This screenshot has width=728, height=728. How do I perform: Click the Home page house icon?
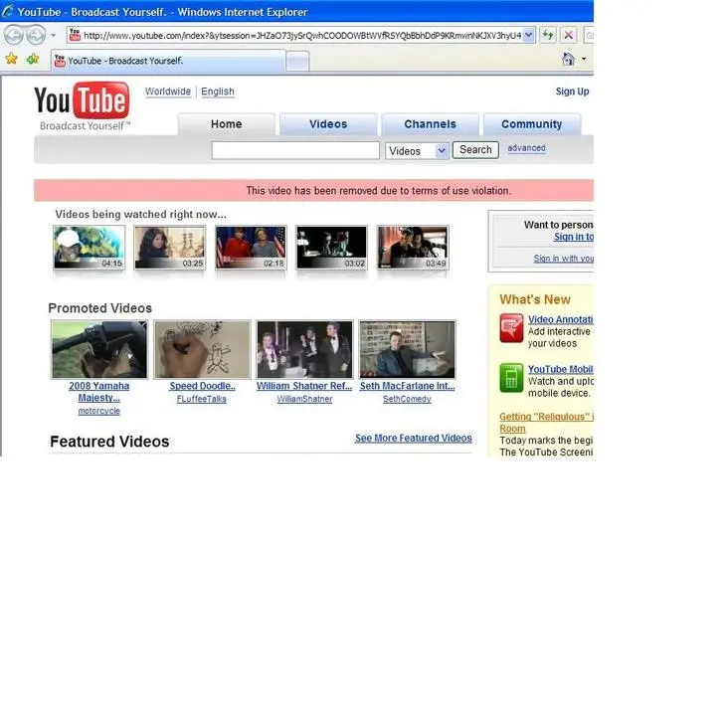568,59
